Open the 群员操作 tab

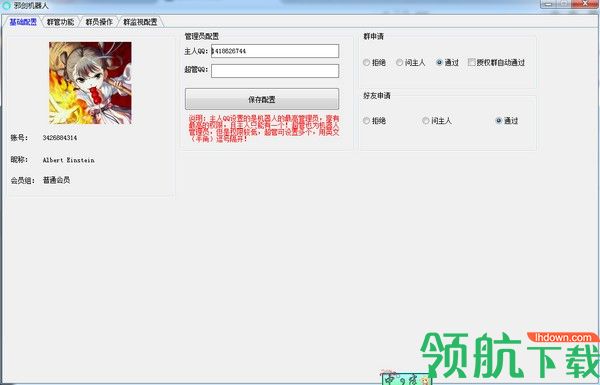click(x=99, y=22)
